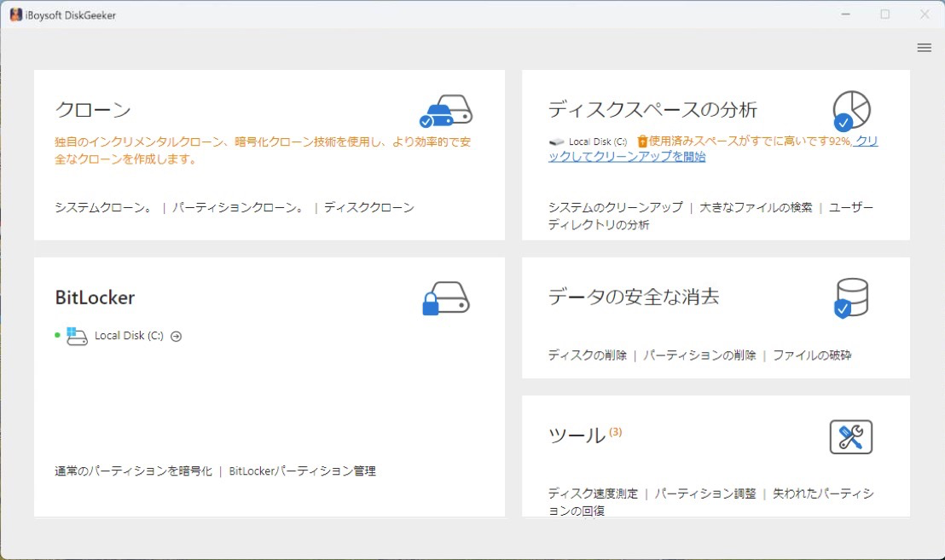Screen dimensions: 945x560
Task: Click the orange clone description text
Action: 263,151
